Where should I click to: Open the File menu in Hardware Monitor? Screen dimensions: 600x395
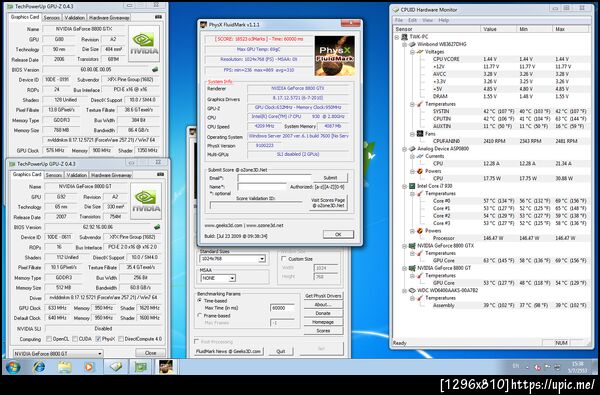(399, 20)
